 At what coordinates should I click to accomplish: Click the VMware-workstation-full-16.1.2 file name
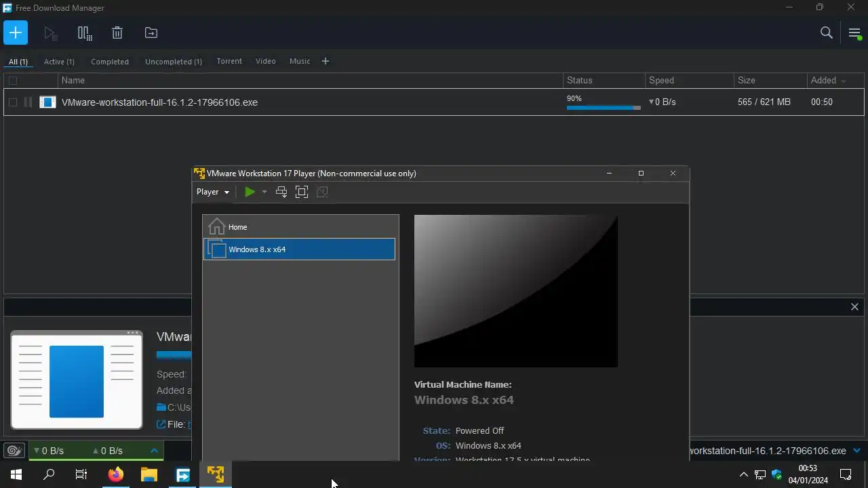click(159, 102)
